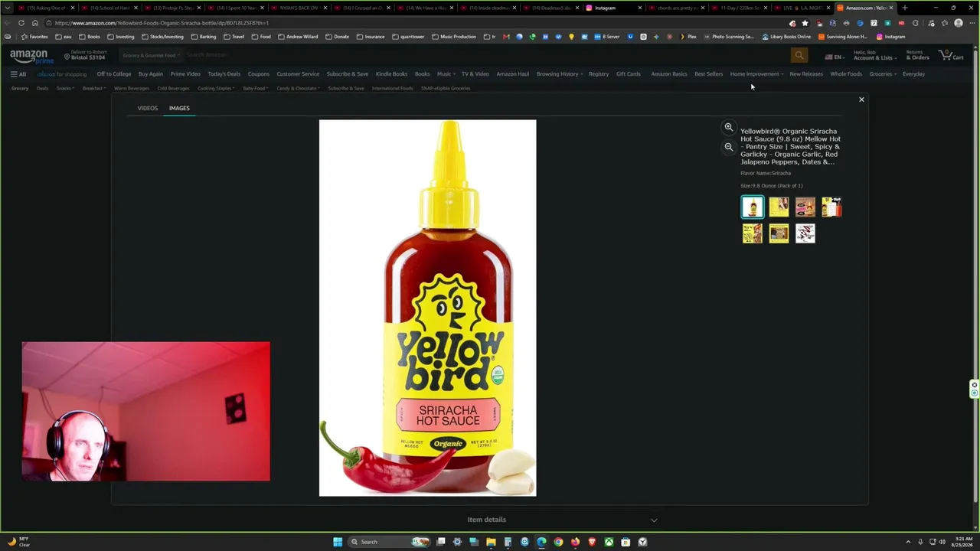Screen dimensions: 980x551
Task: Expand the Cooking Staples subcategory dropdown
Action: coord(216,88)
